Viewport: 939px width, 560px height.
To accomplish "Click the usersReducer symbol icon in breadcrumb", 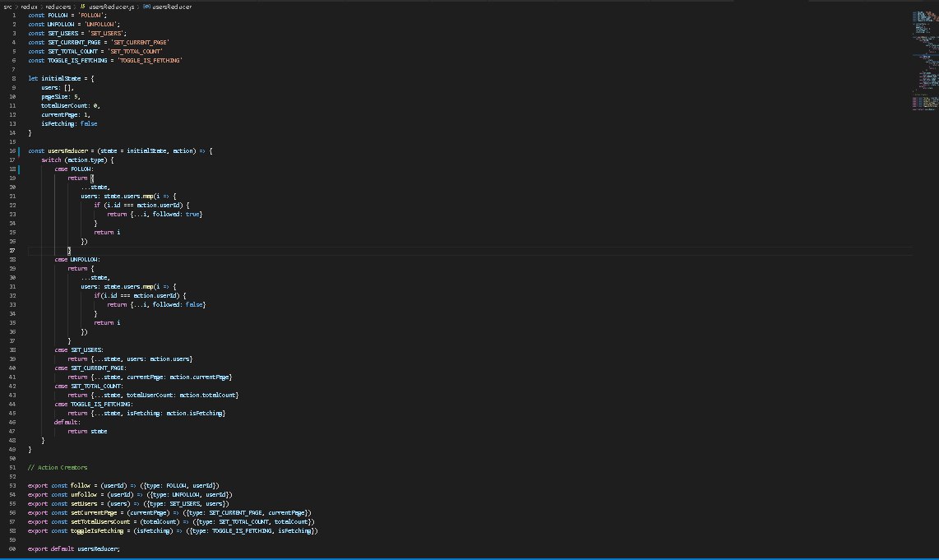I will [146, 7].
